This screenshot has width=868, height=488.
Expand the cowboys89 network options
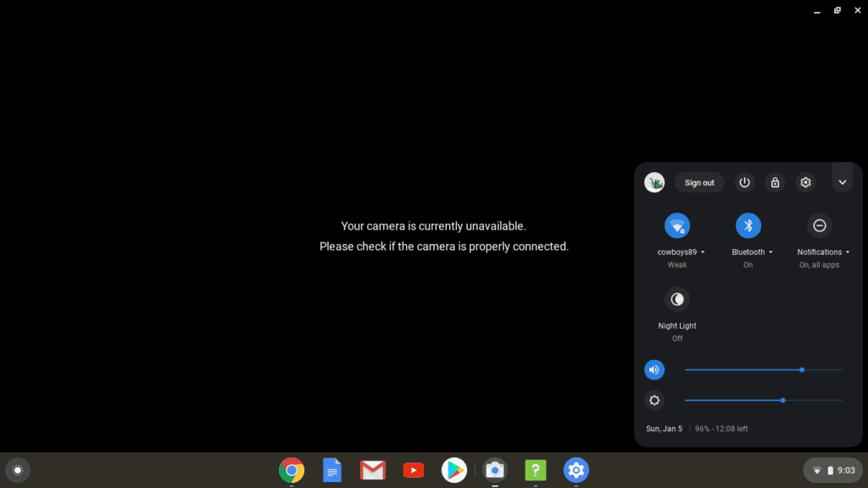tap(703, 252)
